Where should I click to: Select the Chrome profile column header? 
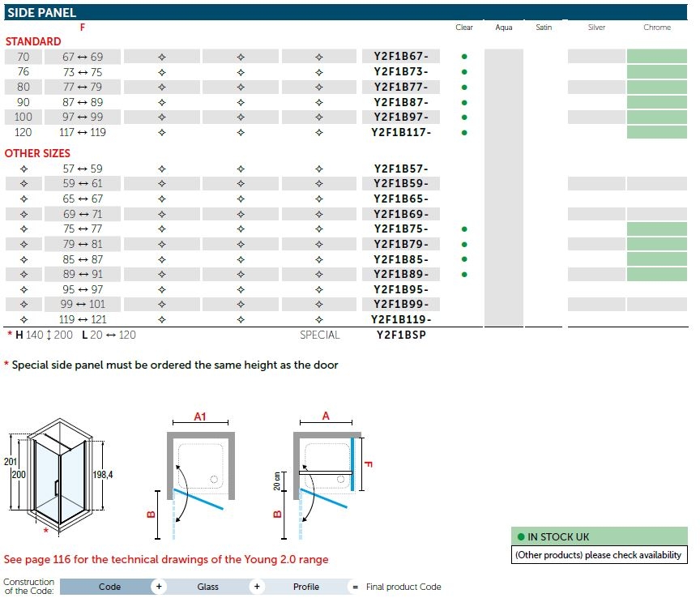click(x=656, y=28)
